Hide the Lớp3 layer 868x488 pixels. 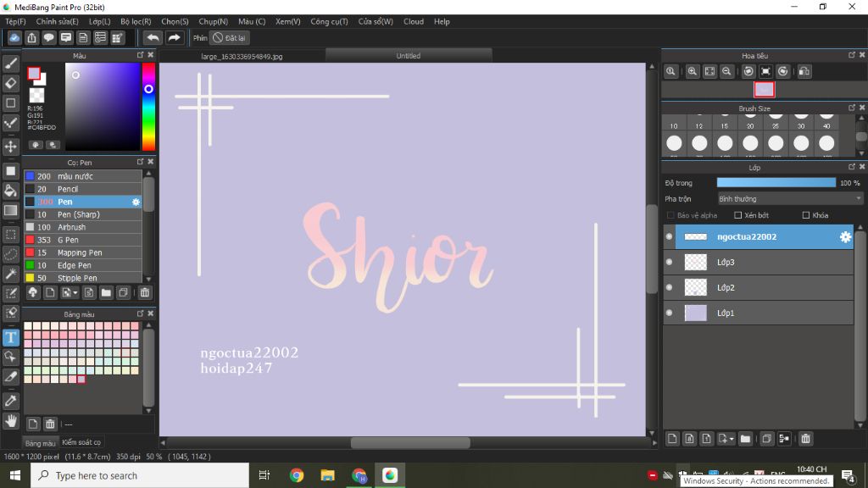[x=670, y=263]
